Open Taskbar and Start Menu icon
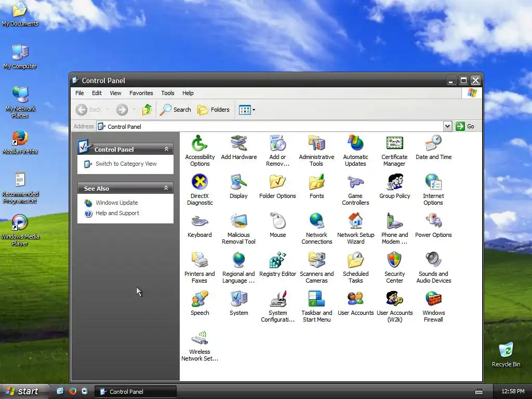 coord(316,307)
